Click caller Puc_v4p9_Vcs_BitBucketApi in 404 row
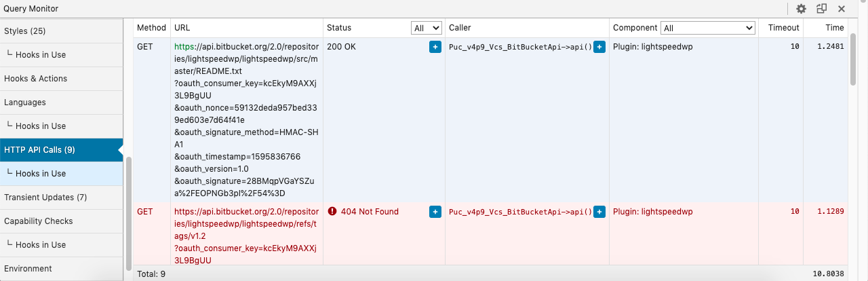Viewport: 868px width, 281px height. point(519,212)
